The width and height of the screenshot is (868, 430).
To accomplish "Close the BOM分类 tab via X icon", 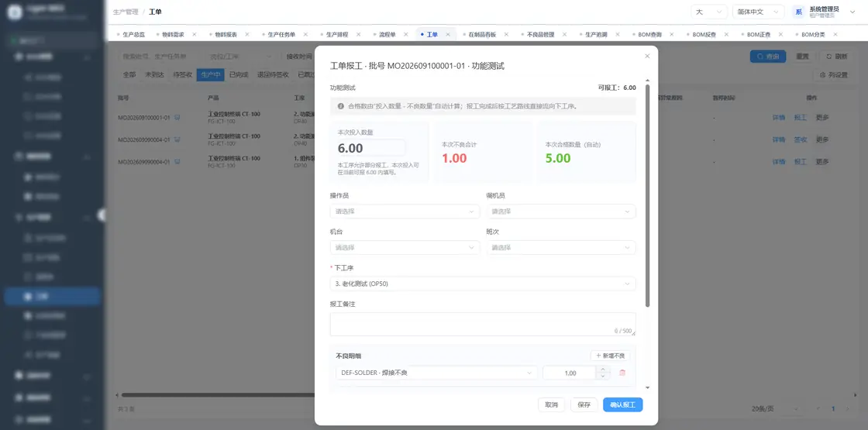I will coord(835,34).
